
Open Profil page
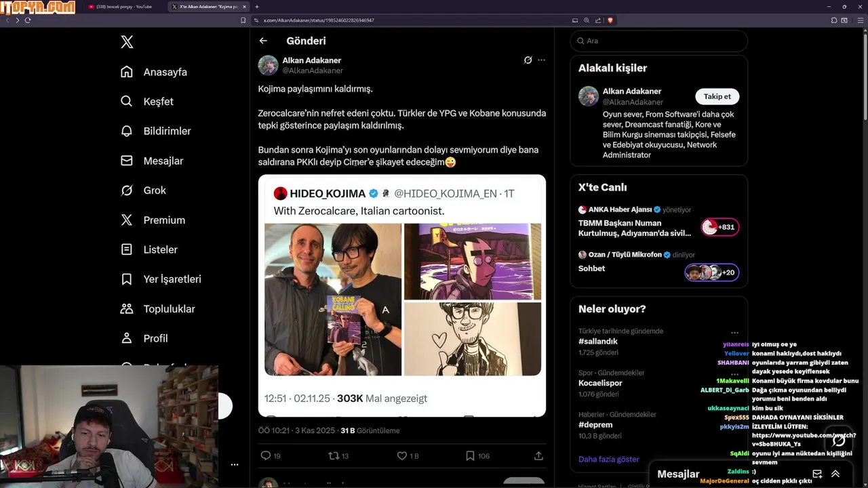coord(144,338)
